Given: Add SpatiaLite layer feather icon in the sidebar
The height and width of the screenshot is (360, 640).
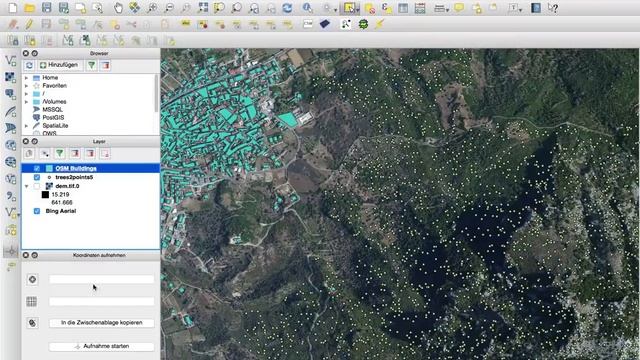Looking at the screenshot, I should coord(10,111).
